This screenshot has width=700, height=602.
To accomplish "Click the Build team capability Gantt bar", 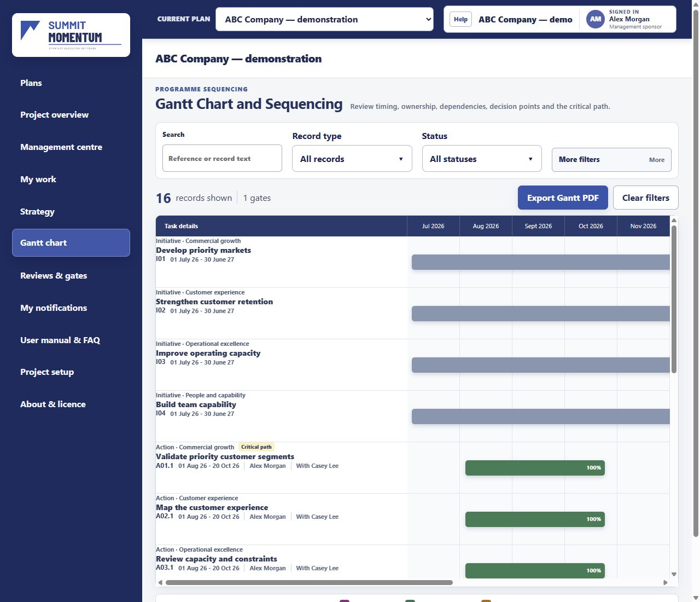I will point(541,416).
